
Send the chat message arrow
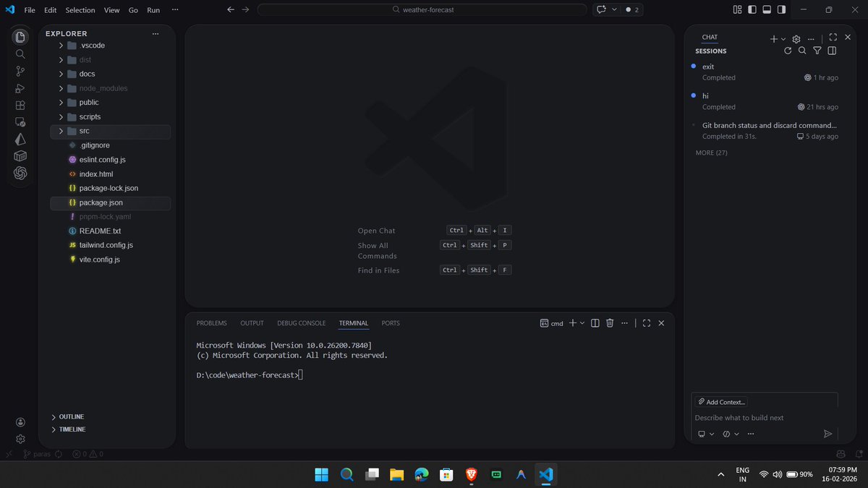pyautogui.click(x=828, y=434)
